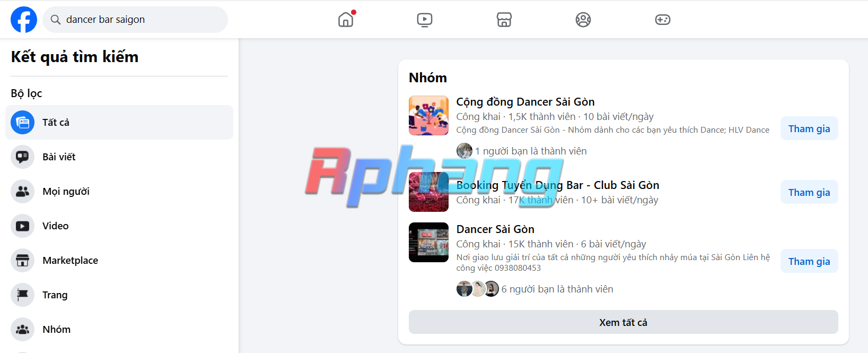Select the 'Mọi người' filter

pyautogui.click(x=119, y=192)
